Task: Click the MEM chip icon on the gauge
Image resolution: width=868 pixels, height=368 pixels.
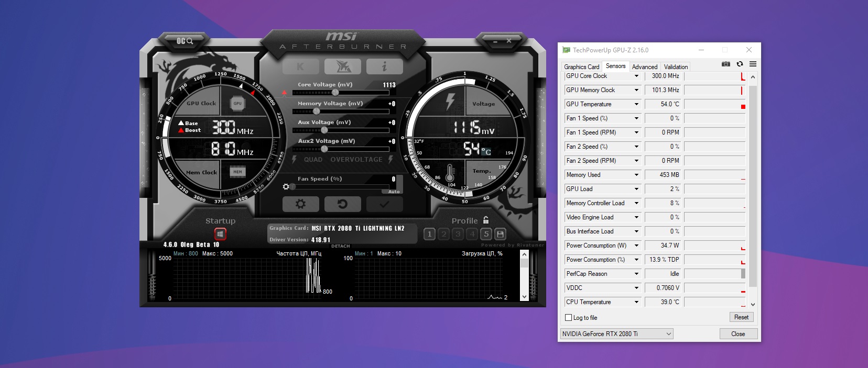Action: click(x=237, y=172)
